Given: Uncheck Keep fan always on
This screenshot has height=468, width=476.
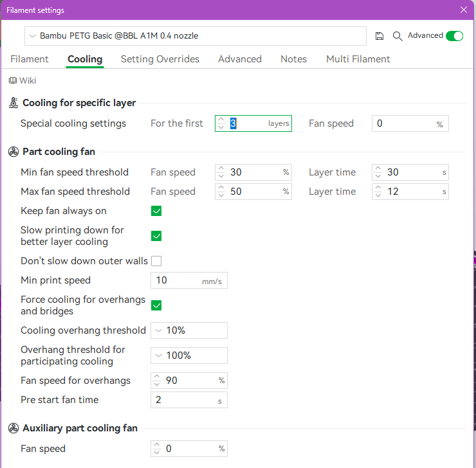Looking at the screenshot, I should click(x=156, y=211).
